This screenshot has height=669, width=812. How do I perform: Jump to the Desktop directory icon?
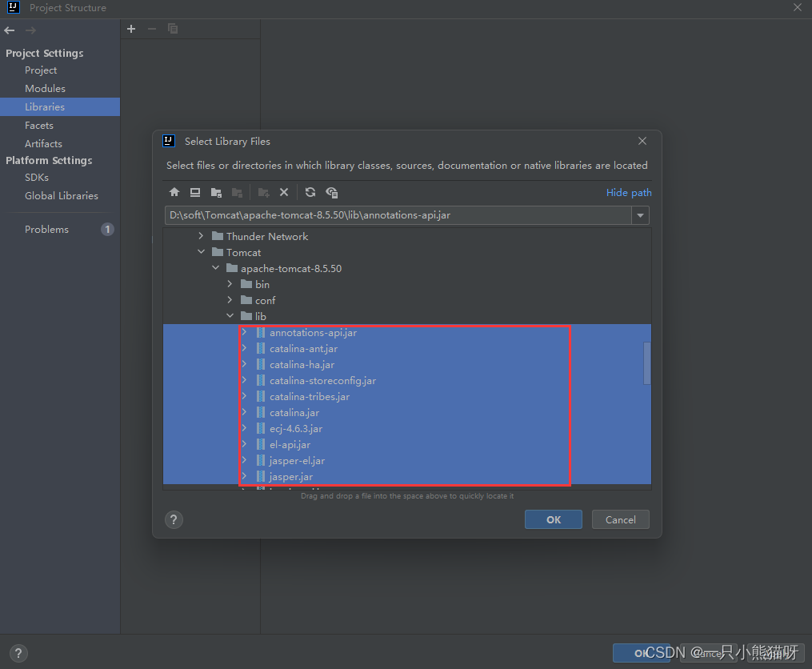[195, 192]
